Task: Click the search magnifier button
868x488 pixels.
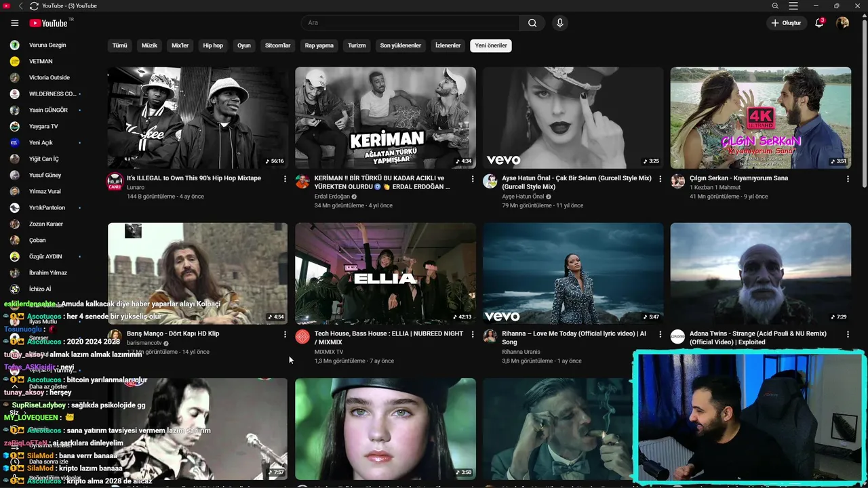Action: point(532,23)
